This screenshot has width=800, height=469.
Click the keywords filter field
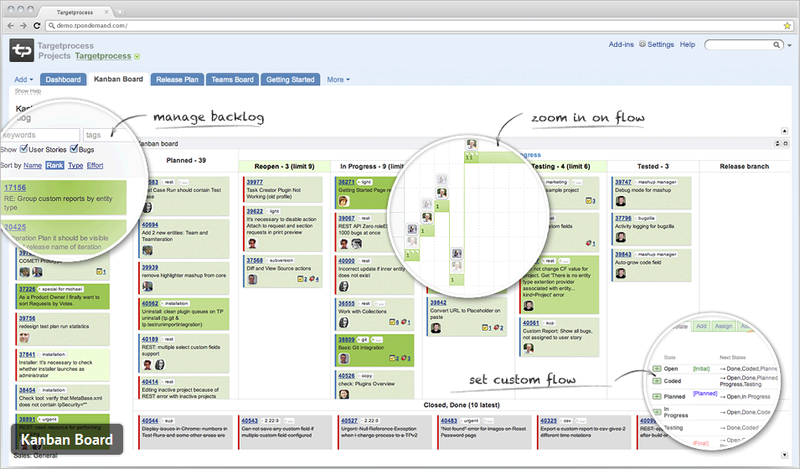pos(40,135)
